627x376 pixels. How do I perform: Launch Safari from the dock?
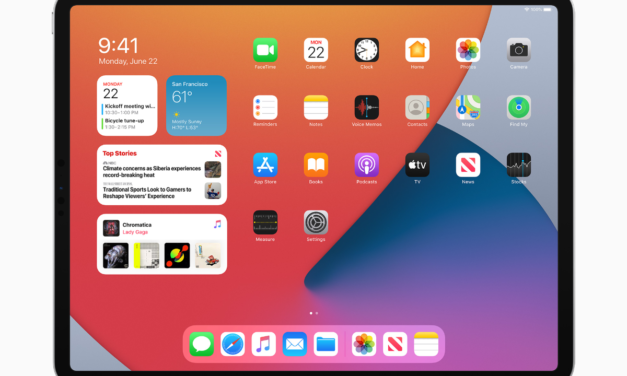coord(233,344)
